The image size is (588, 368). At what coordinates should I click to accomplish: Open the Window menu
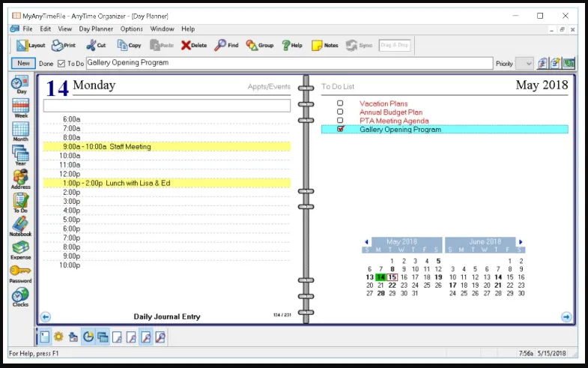pos(162,29)
